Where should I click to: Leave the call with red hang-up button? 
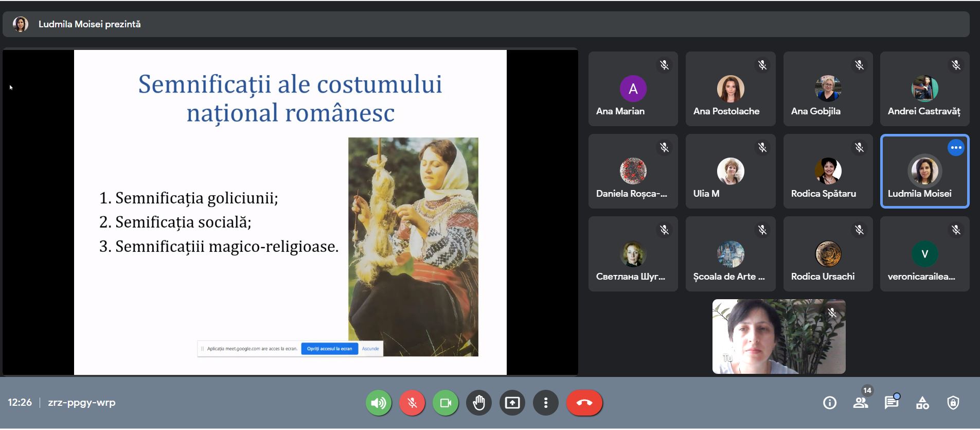584,403
